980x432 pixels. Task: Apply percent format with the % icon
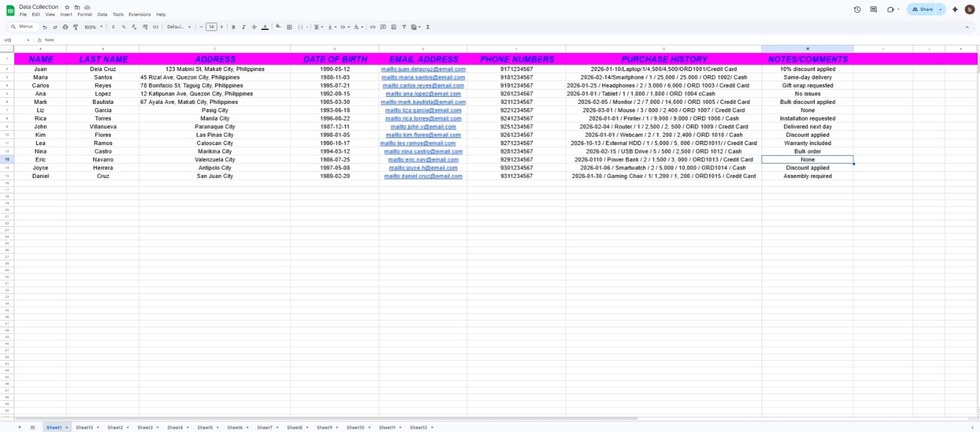click(x=124, y=27)
